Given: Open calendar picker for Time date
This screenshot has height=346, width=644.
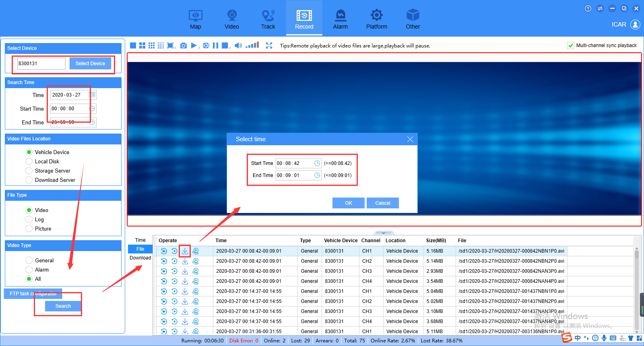Looking at the screenshot, I should coord(92,95).
